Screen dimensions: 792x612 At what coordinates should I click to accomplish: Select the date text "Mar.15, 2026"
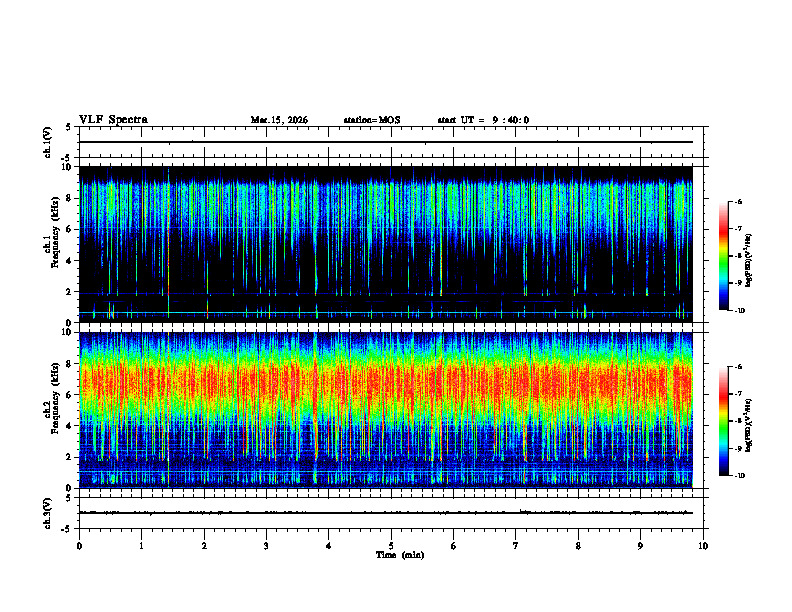click(x=279, y=120)
